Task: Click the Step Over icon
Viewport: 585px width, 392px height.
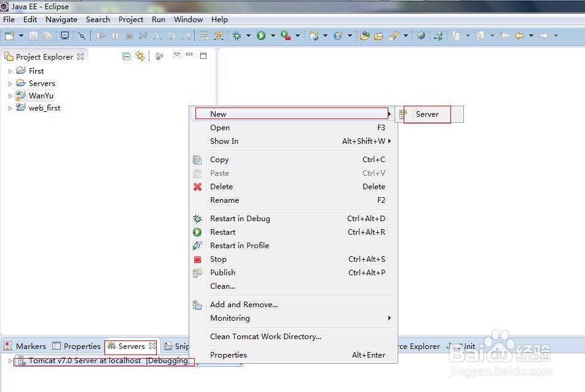Action: pos(171,36)
